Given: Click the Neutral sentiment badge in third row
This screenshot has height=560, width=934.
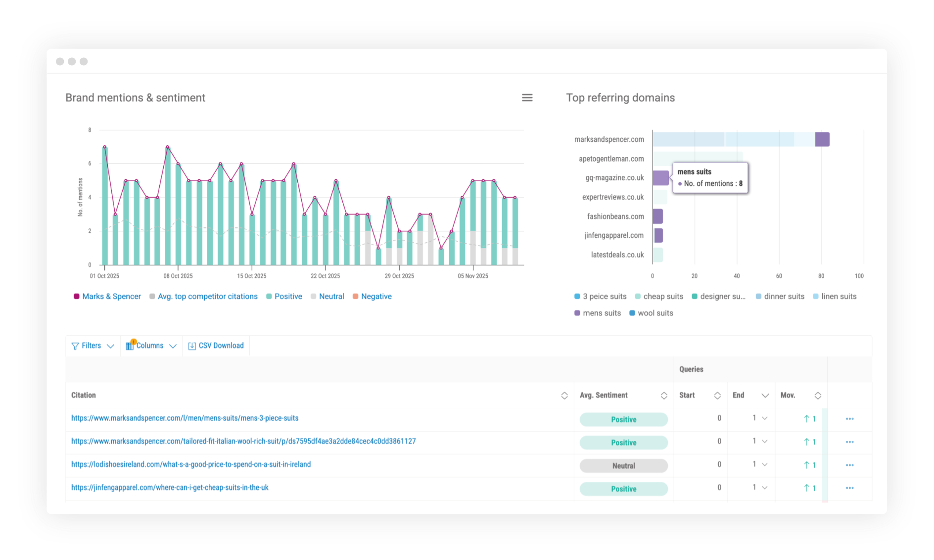Looking at the screenshot, I should coord(623,466).
